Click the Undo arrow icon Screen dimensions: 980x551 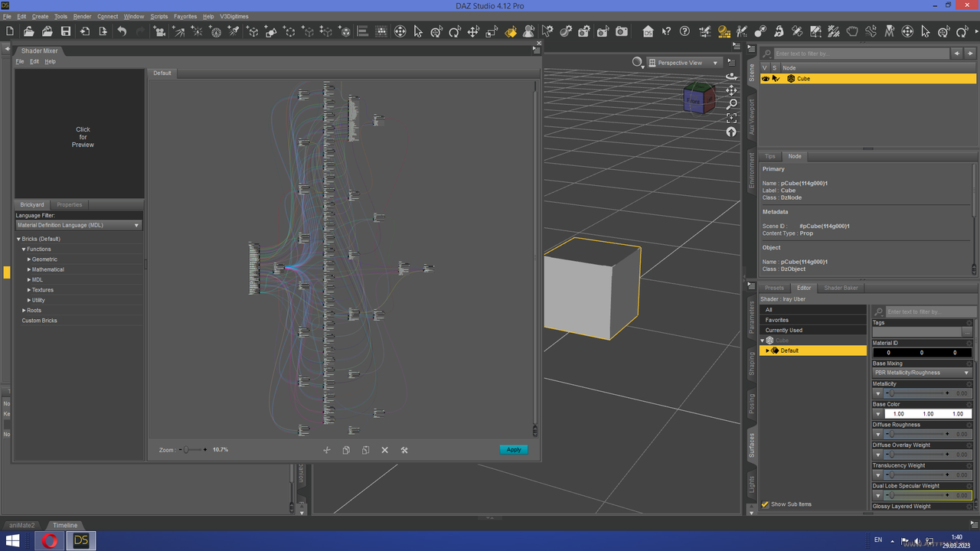click(122, 31)
